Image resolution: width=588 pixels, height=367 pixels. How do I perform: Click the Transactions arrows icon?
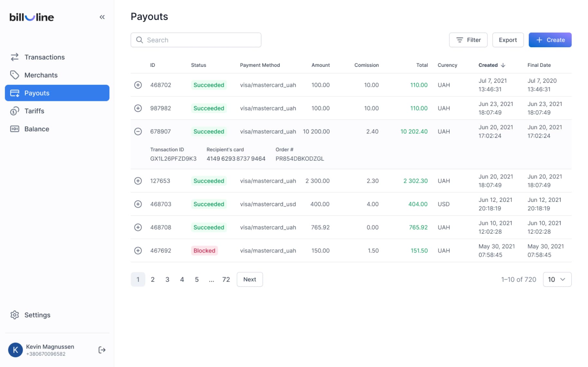click(x=14, y=57)
